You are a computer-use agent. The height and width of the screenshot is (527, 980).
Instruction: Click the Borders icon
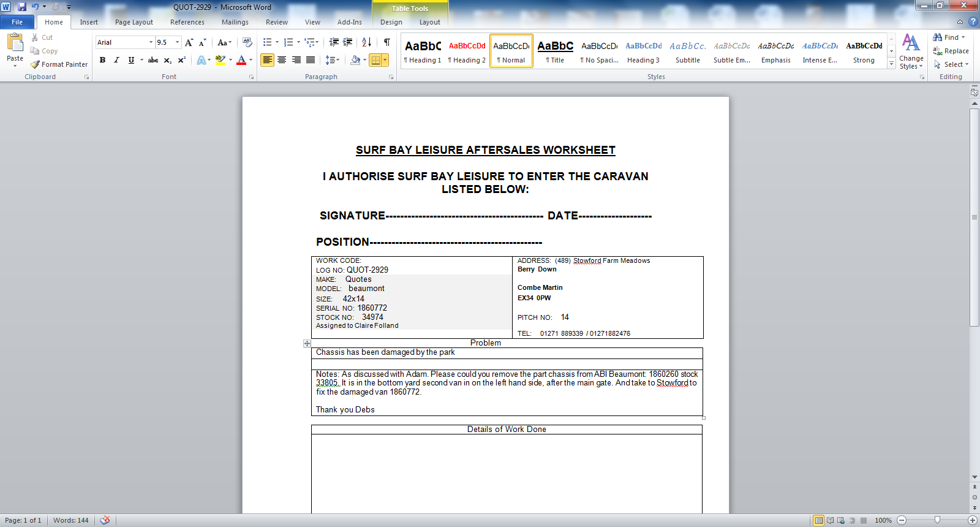click(376, 60)
